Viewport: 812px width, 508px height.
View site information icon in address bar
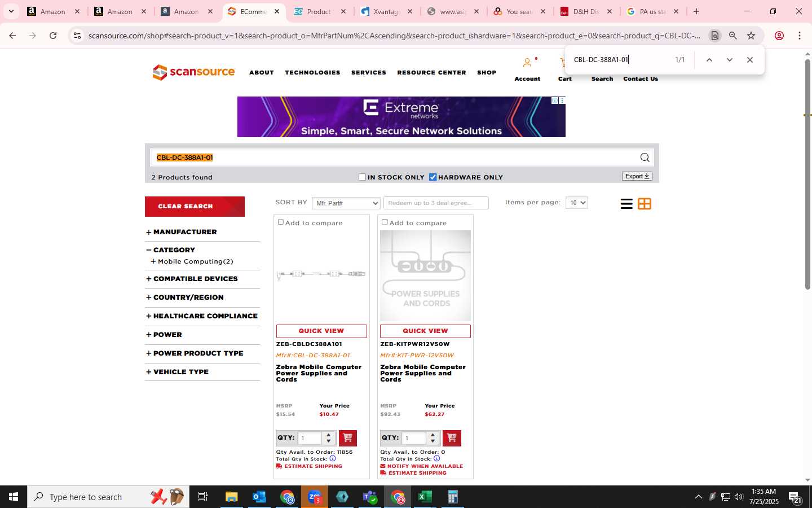[x=77, y=36]
